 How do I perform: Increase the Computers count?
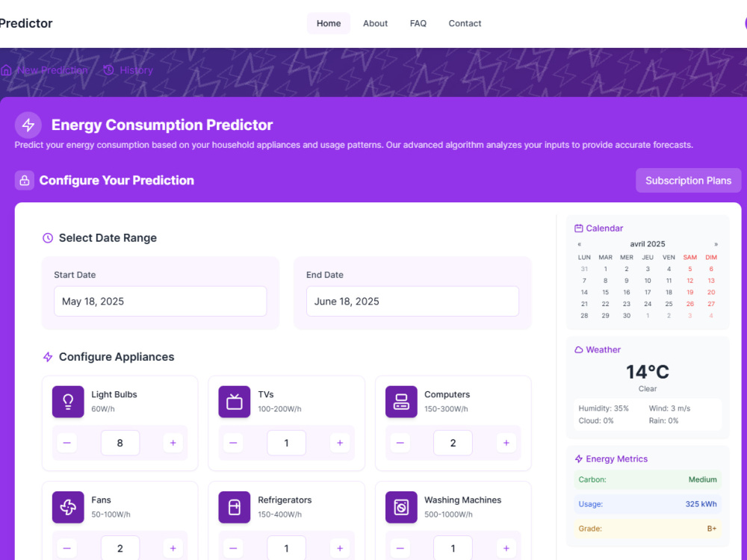[x=506, y=443]
